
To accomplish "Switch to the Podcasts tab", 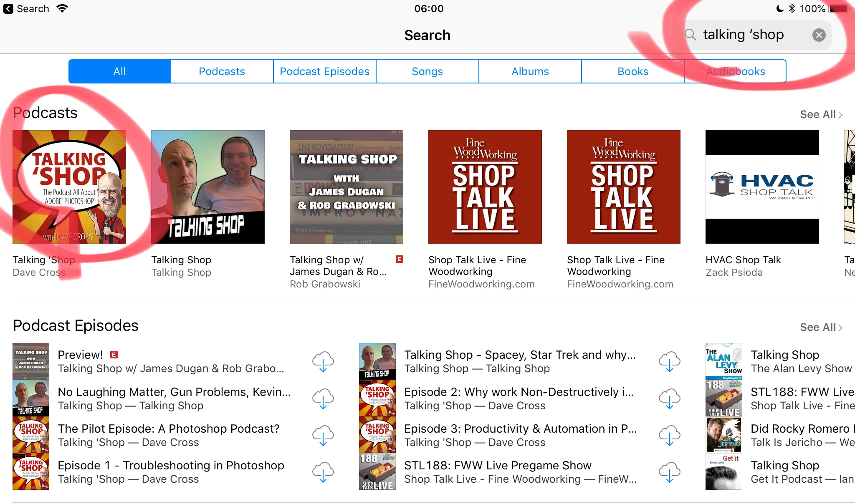I will point(222,71).
